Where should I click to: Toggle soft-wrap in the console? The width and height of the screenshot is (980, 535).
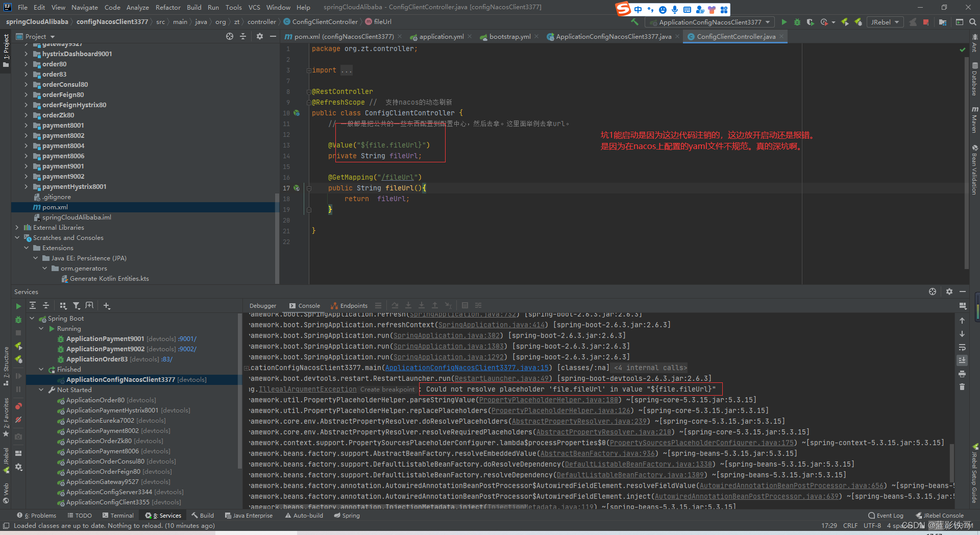coord(962,347)
